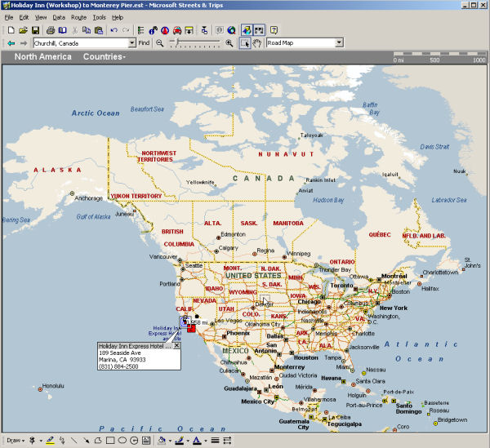Viewport: 490px width, 448px height.
Task: Expand the Line Color dropdown arrow
Action: 188,441
